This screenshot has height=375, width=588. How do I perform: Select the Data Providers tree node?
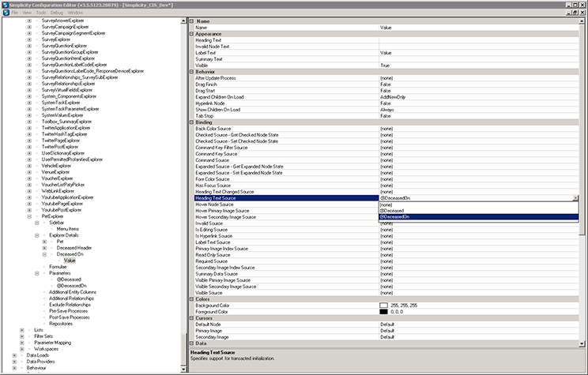click(40, 362)
